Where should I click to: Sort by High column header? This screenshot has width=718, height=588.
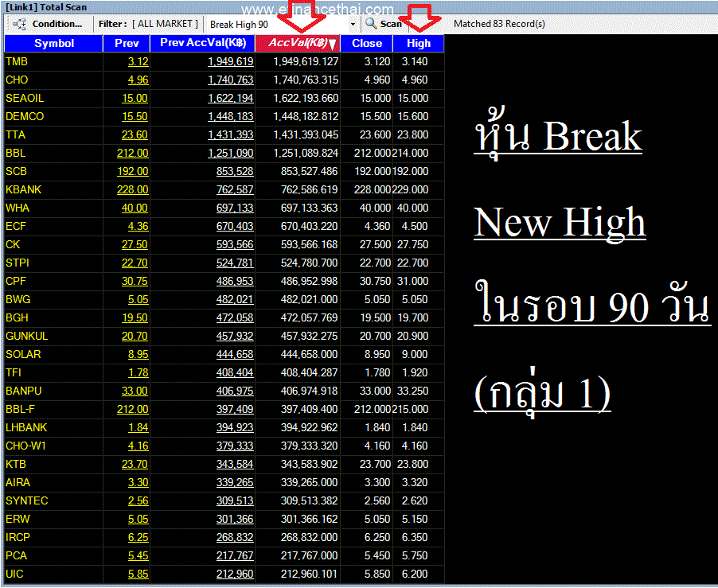click(419, 44)
